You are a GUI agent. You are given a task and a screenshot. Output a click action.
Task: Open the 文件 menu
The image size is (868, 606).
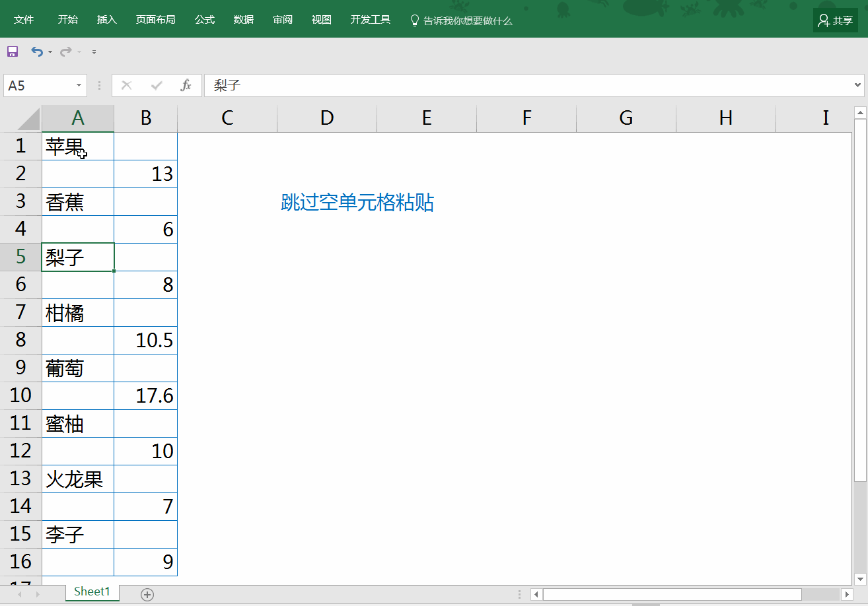click(x=24, y=20)
